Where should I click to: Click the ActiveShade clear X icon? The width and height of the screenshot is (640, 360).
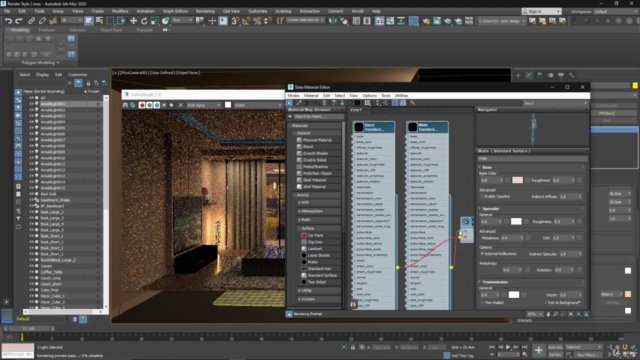(180, 105)
